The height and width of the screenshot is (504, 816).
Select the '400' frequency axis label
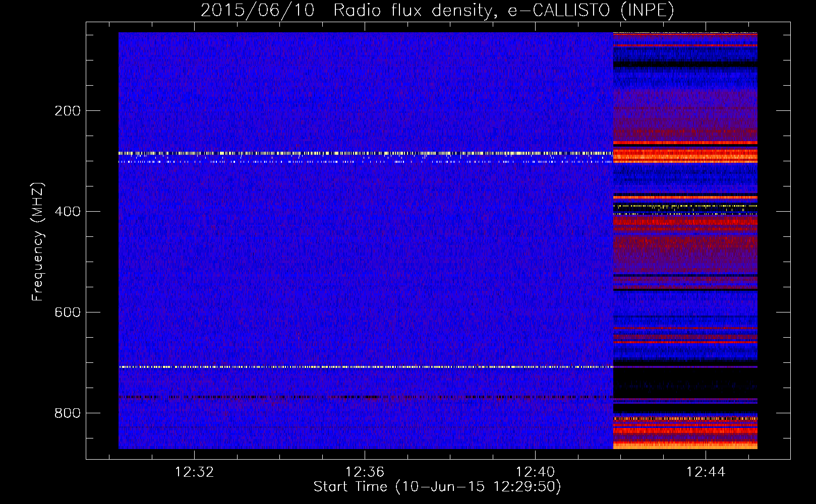[x=67, y=212]
